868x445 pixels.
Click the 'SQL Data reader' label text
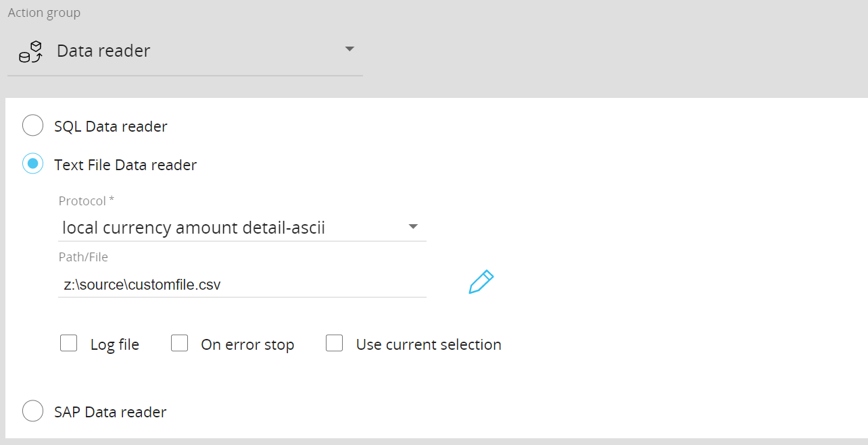coord(111,126)
